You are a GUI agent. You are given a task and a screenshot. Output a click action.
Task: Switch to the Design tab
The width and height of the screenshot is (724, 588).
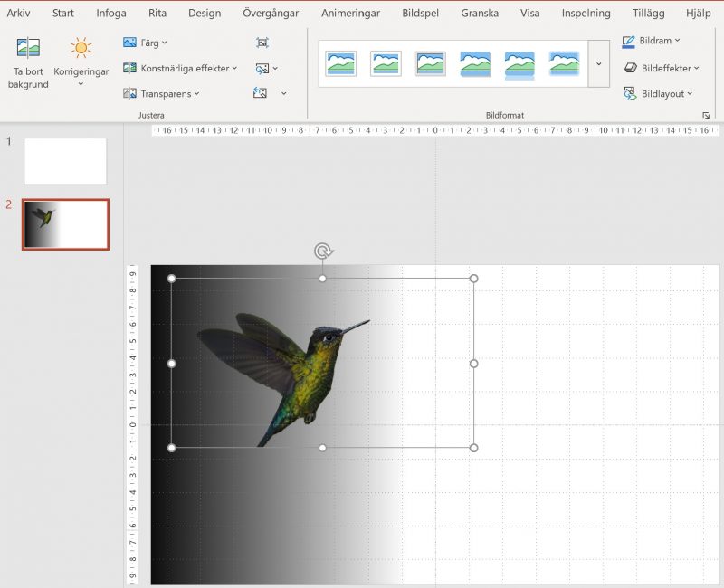205,13
